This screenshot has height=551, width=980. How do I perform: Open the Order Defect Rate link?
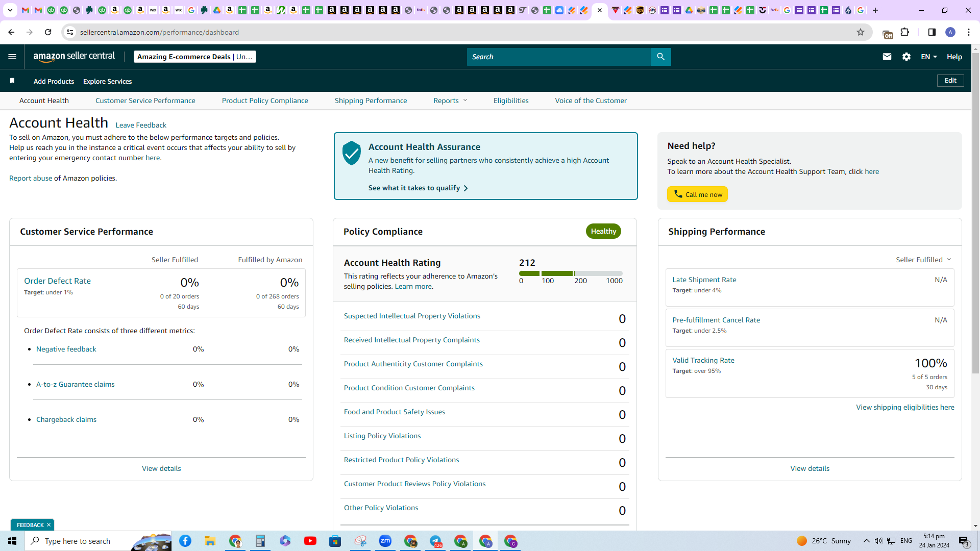[57, 281]
